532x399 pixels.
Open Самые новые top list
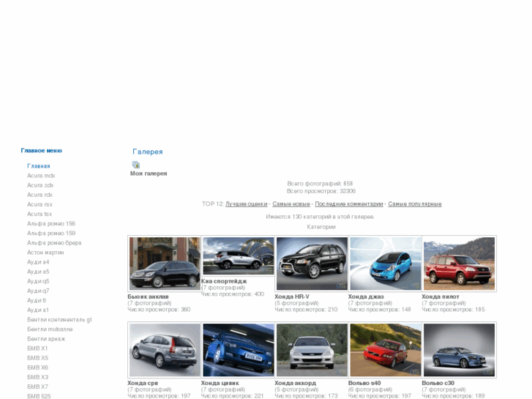(291, 204)
